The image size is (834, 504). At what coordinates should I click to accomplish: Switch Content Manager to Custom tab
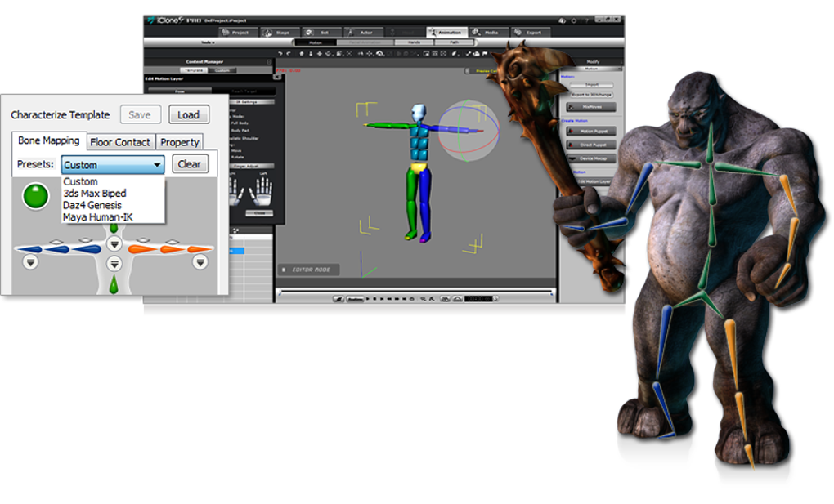tap(222, 70)
